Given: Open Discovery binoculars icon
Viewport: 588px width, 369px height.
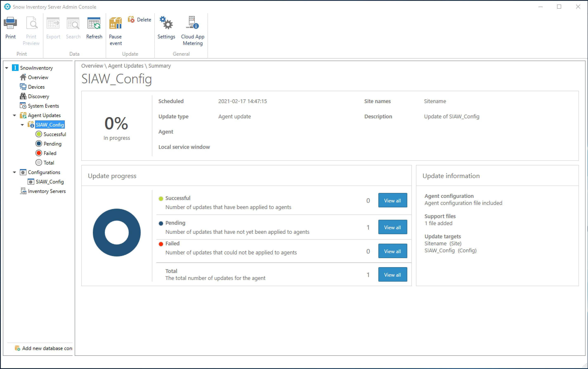Looking at the screenshot, I should 23,96.
